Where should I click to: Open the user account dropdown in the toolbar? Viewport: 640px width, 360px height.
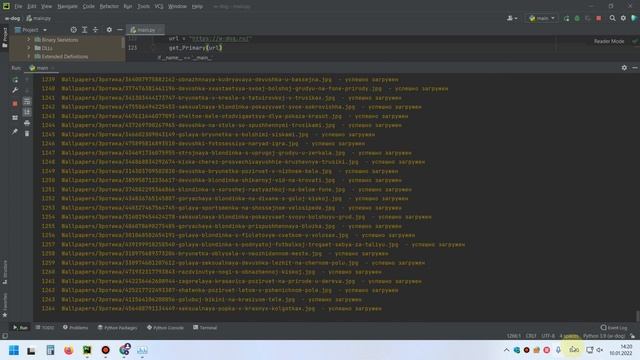click(512, 18)
